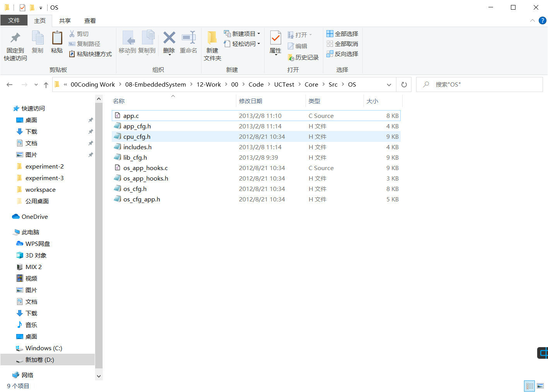Navigate to Core in breadcrumb
Screen dimensions: 548x392
click(x=311, y=84)
